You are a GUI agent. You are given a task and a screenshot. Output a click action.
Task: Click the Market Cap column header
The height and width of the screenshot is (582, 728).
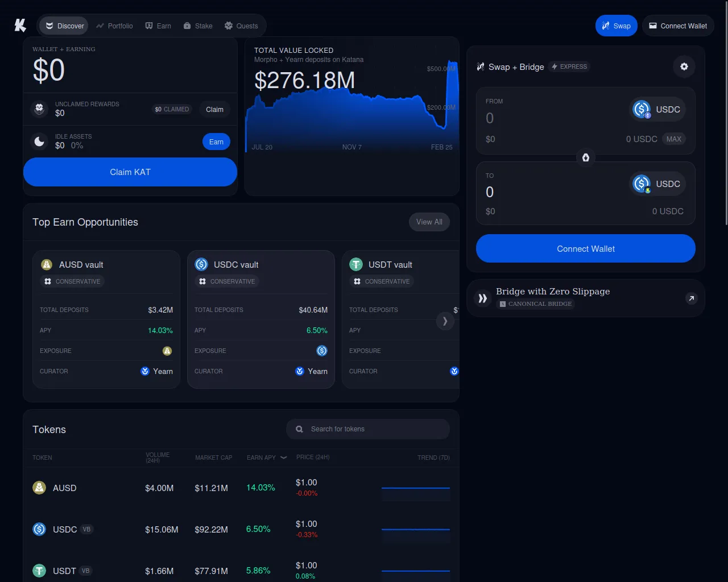coord(214,458)
